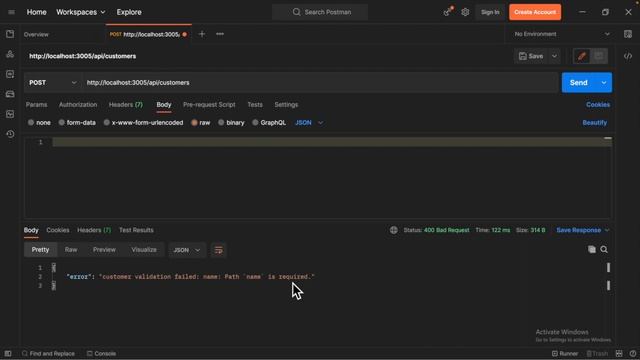Open the Overview tab

pyautogui.click(x=36, y=34)
